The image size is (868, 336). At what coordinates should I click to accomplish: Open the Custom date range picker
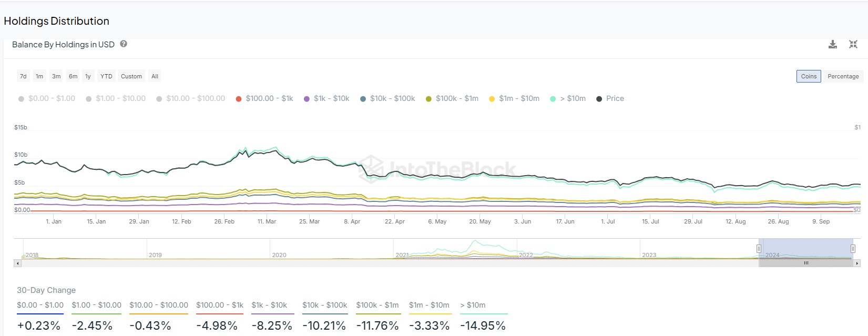(x=131, y=76)
